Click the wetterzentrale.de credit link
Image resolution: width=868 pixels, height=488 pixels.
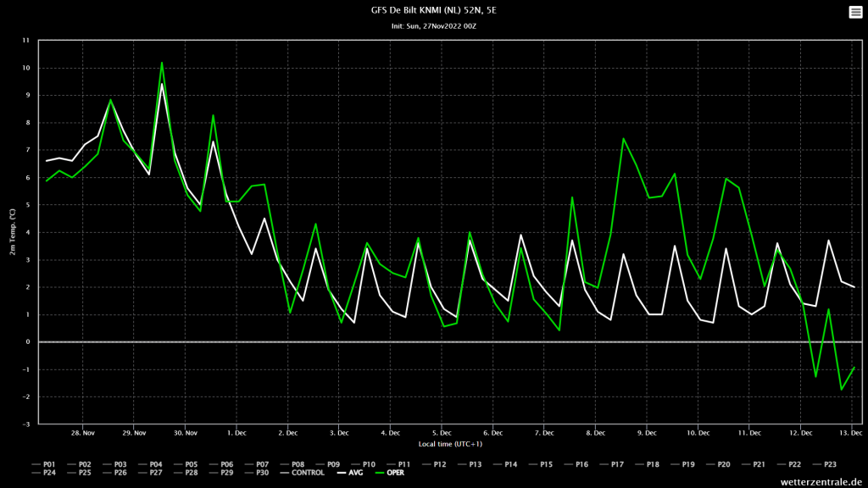pyautogui.click(x=821, y=482)
